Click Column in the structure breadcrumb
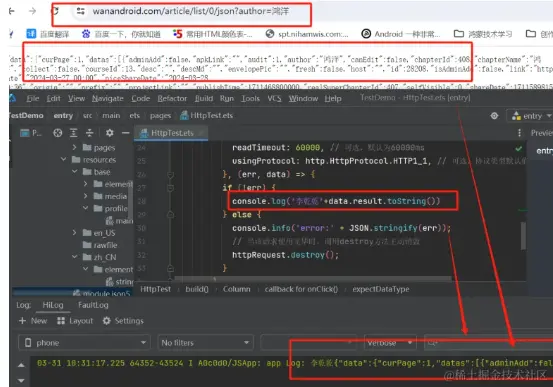 [x=236, y=289]
